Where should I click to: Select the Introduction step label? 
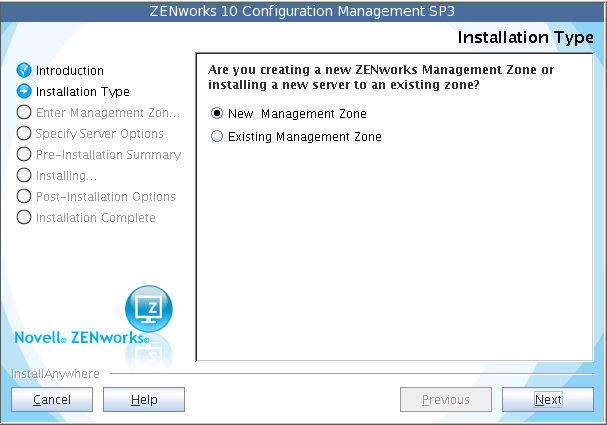tap(70, 71)
